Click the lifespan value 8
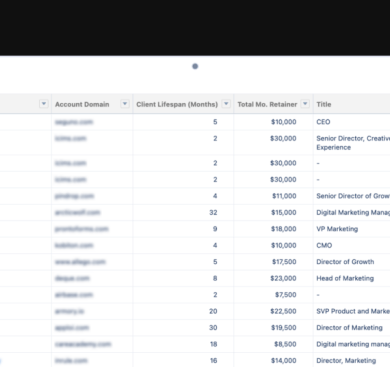The height and width of the screenshot is (367, 390). click(x=215, y=278)
